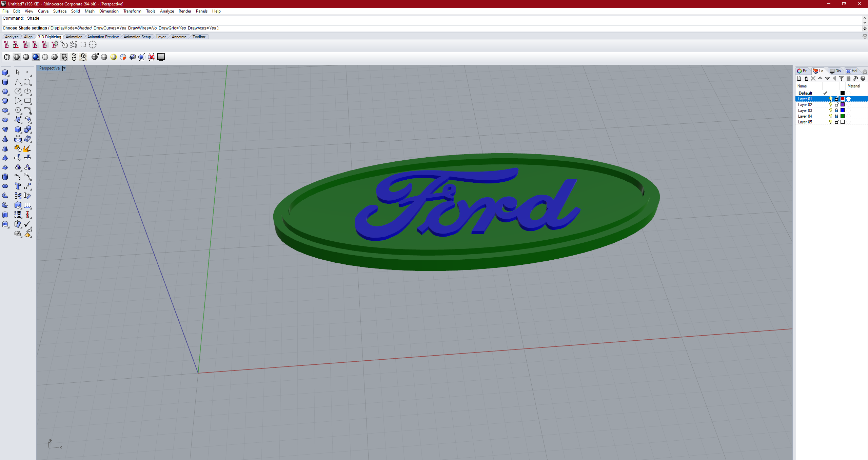Viewport: 868px width, 460px height.
Task: Choose the Polyline curve tool
Action: coord(18,82)
